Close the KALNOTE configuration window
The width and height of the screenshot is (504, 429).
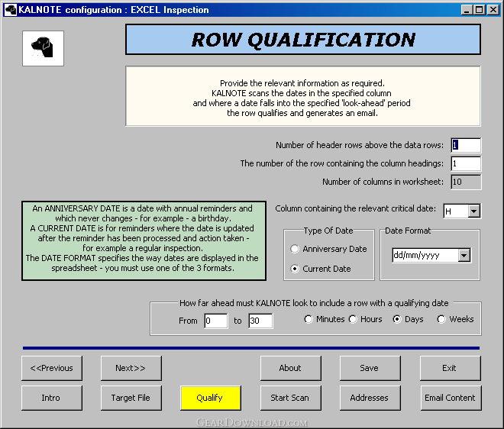[493, 10]
